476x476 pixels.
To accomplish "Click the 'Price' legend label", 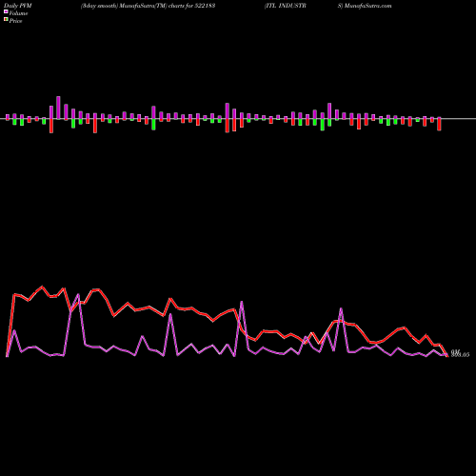I will click(x=15, y=21).
